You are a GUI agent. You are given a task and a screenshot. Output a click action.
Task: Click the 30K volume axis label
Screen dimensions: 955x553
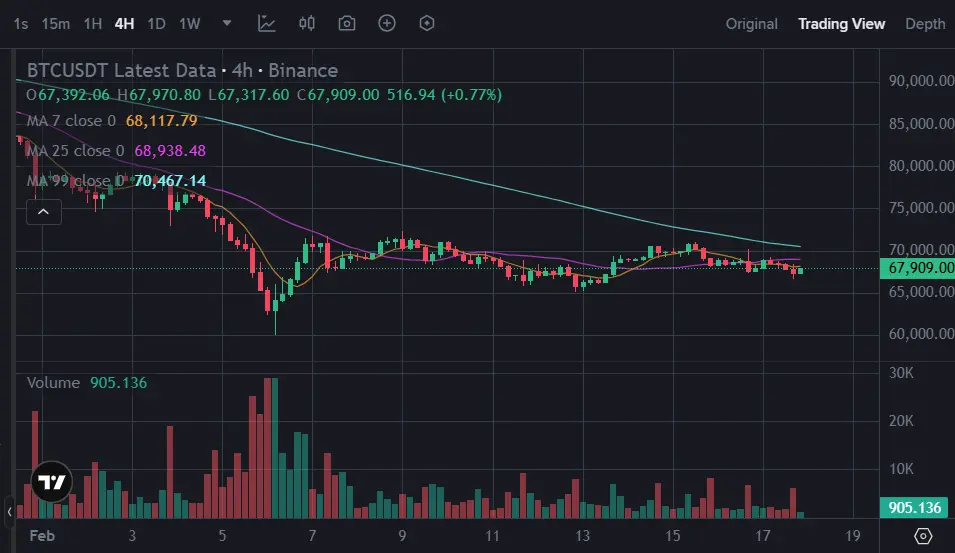pyautogui.click(x=901, y=373)
